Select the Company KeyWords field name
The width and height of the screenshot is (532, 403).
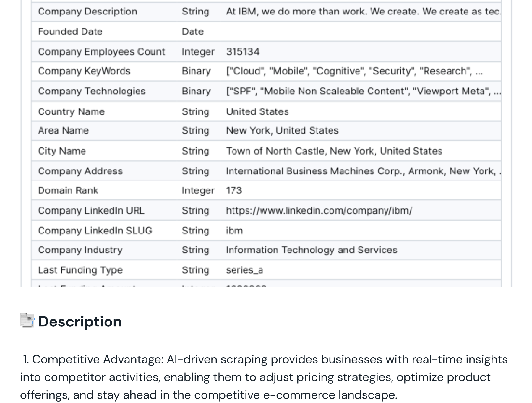[84, 71]
